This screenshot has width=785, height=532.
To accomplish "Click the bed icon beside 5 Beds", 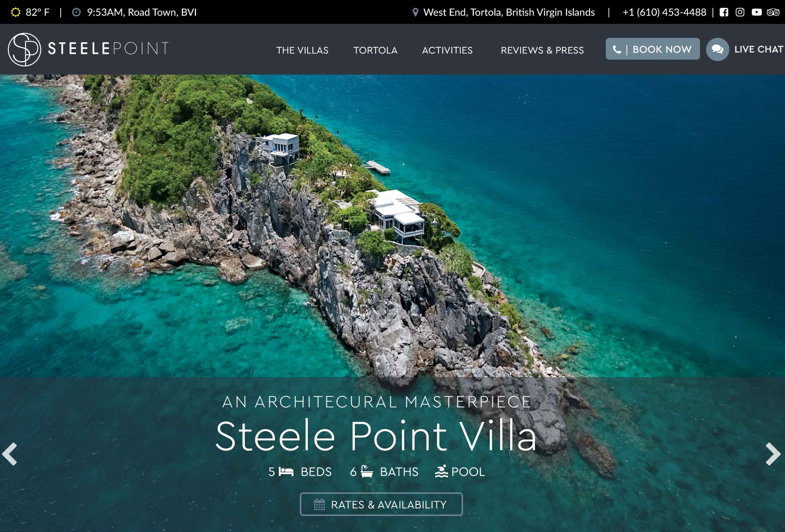I will point(286,472).
